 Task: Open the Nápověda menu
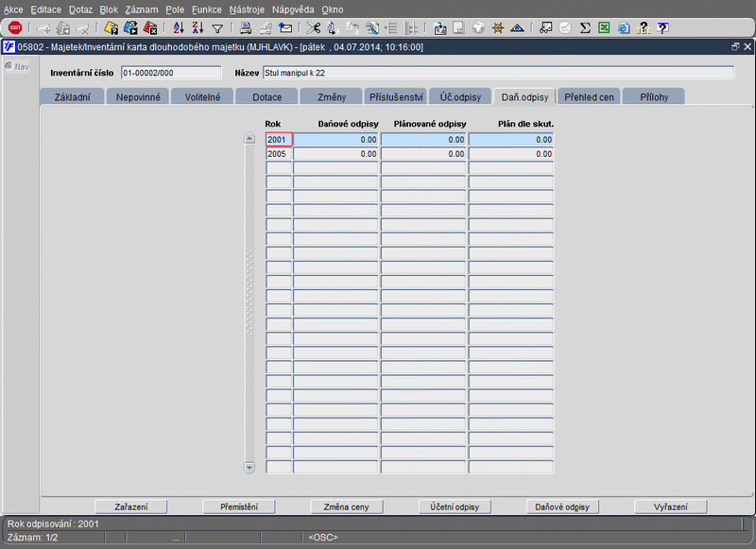point(293,9)
